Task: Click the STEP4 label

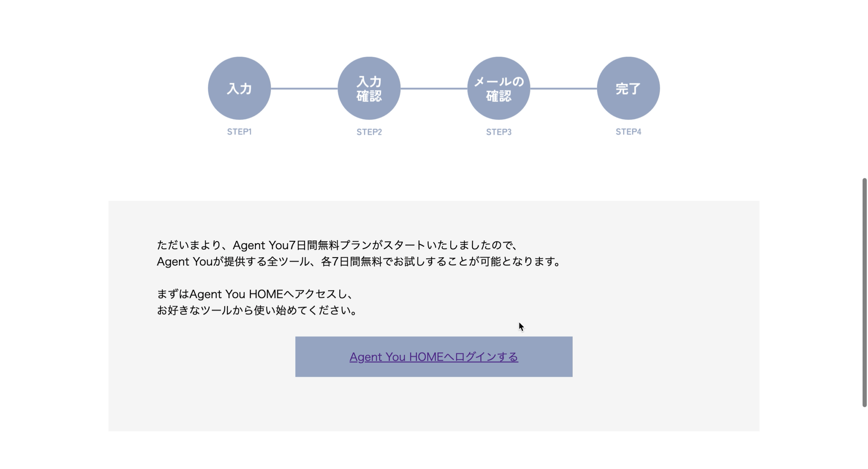Action: pyautogui.click(x=628, y=132)
